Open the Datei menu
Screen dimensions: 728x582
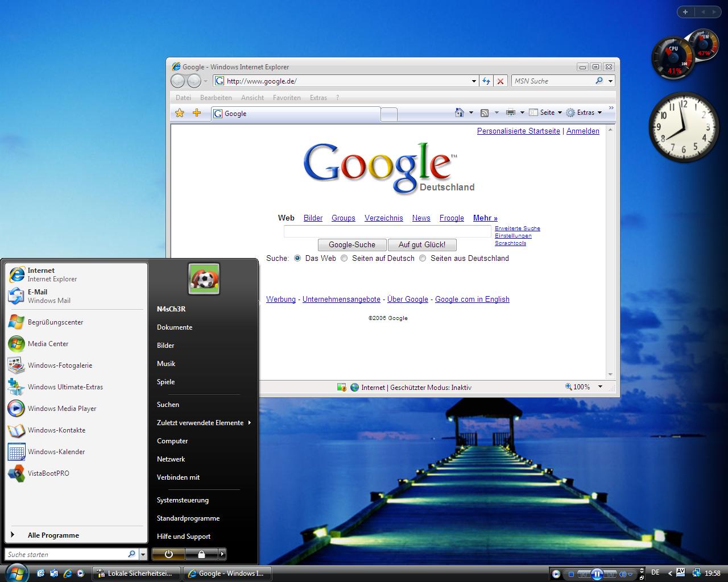183,98
